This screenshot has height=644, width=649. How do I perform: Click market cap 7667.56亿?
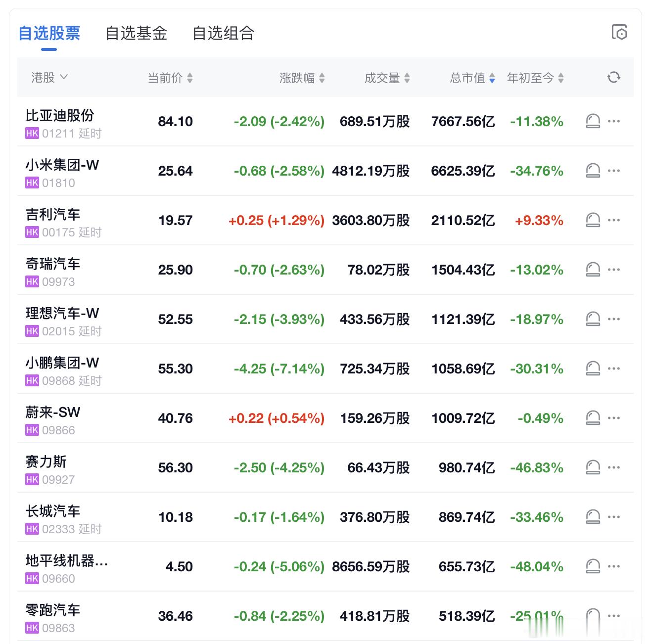coord(463,121)
